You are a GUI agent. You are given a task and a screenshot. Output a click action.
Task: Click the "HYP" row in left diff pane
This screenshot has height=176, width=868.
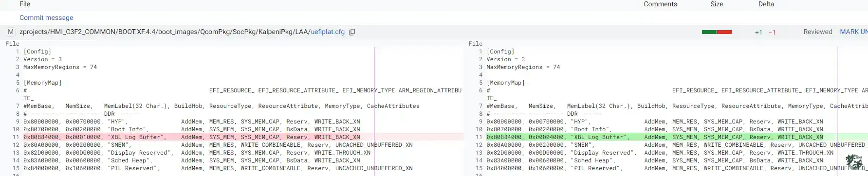point(192,122)
